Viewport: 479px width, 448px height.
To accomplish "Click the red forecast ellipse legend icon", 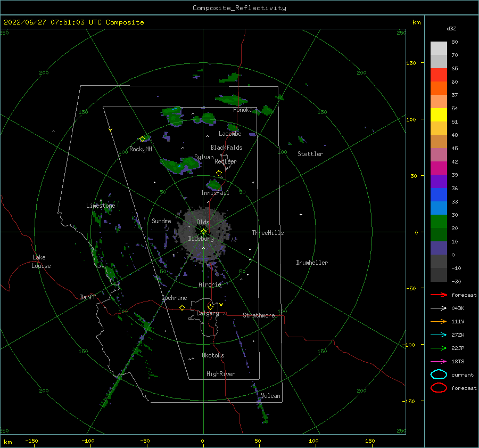I will (x=439, y=388).
